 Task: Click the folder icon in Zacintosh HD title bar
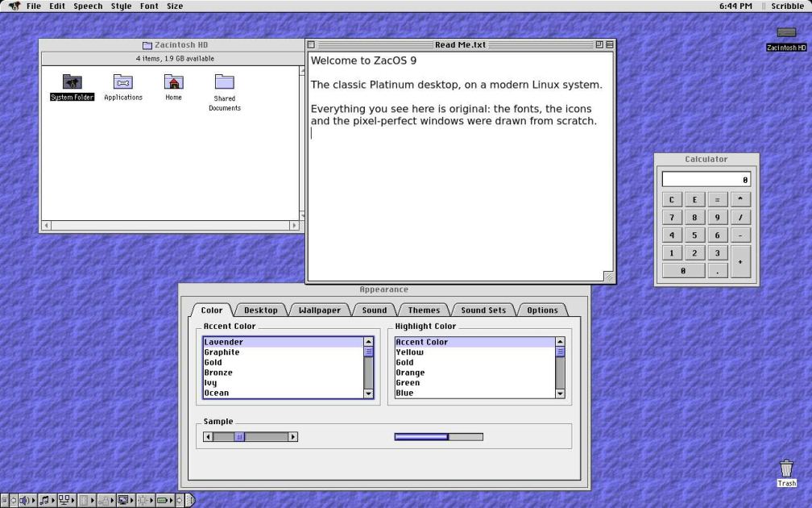(x=147, y=45)
